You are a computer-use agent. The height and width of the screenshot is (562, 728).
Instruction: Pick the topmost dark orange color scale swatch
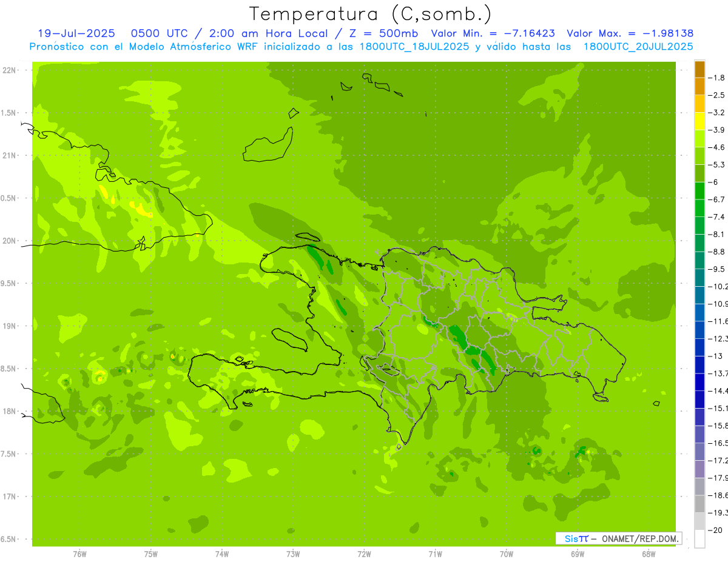tap(699, 69)
